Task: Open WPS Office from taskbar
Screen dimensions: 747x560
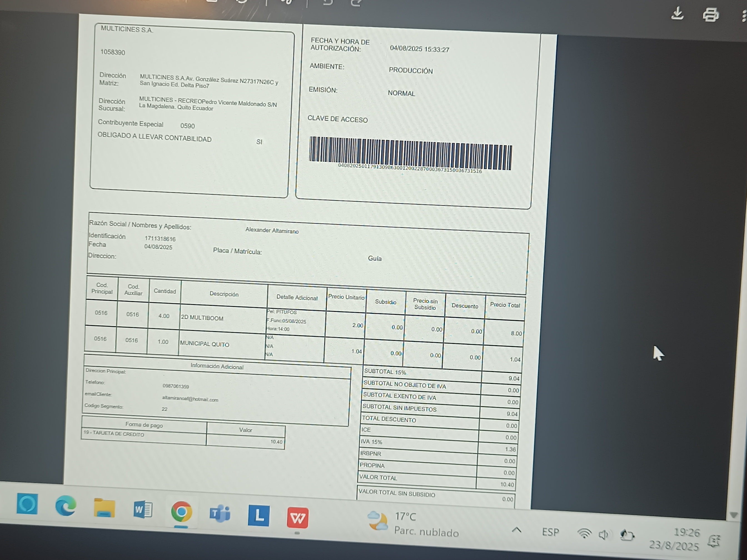Action: coord(298,517)
